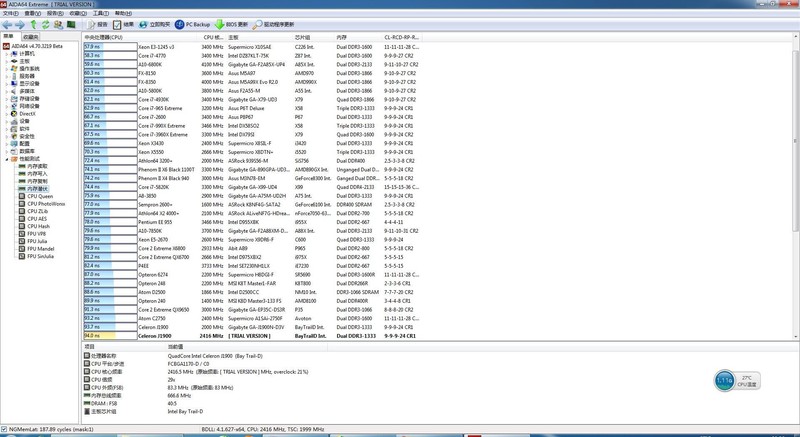Click the 结果 results checklist toolbar button
800x437 pixels.
coord(123,24)
